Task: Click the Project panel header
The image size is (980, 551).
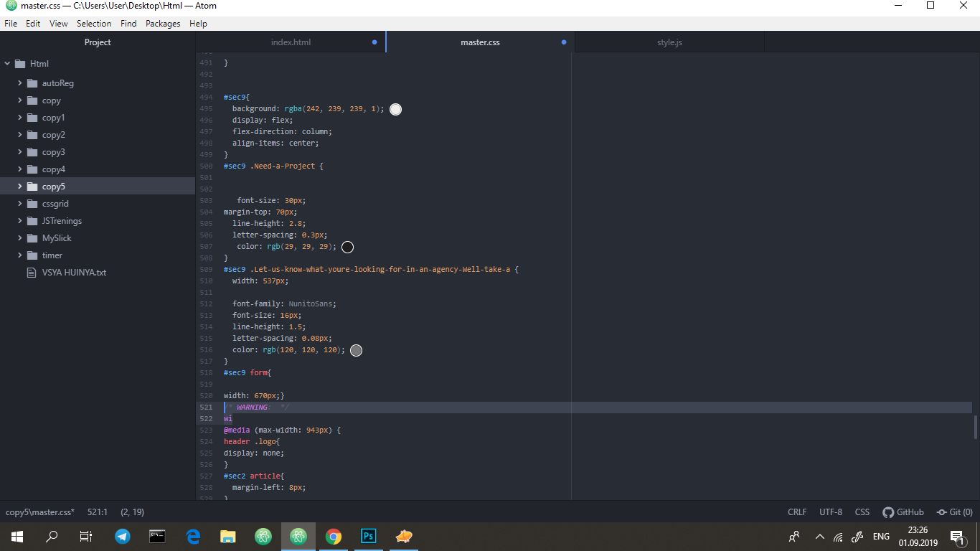Action: click(98, 42)
